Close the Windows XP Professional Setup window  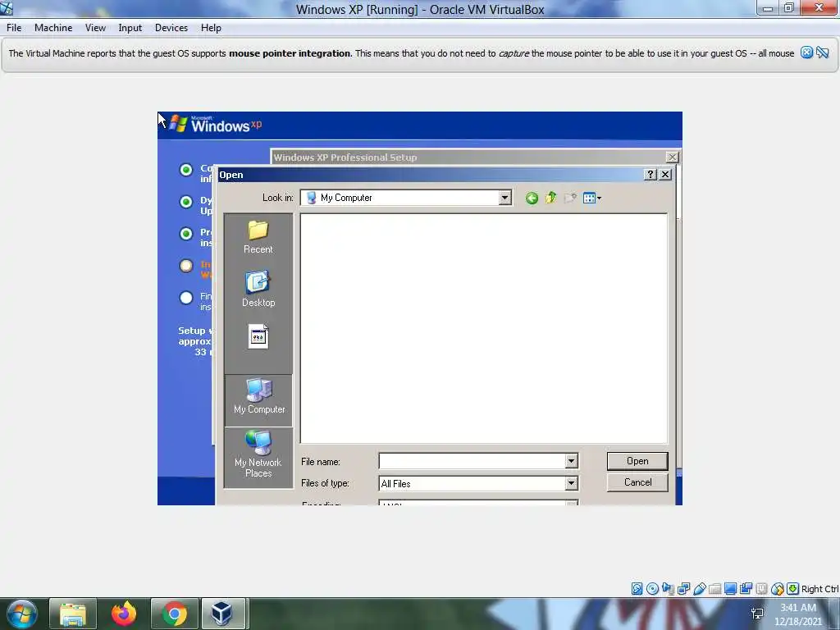673,157
